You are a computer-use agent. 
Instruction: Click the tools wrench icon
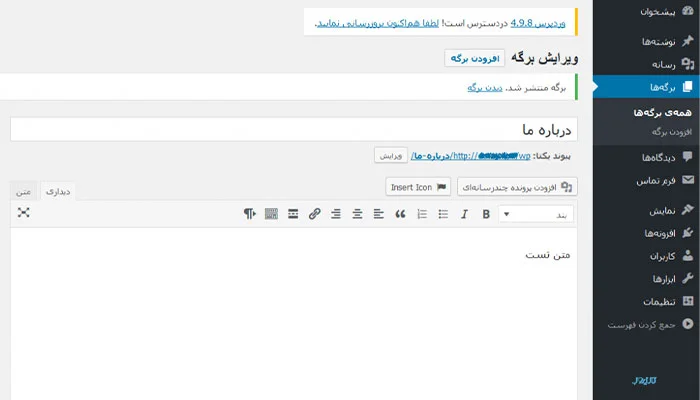pos(688,278)
